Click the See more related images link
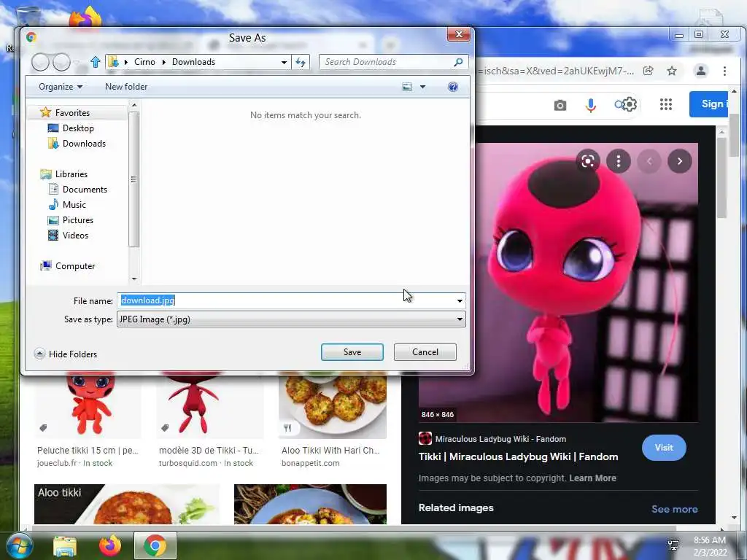Image resolution: width=747 pixels, height=560 pixels. click(x=675, y=509)
